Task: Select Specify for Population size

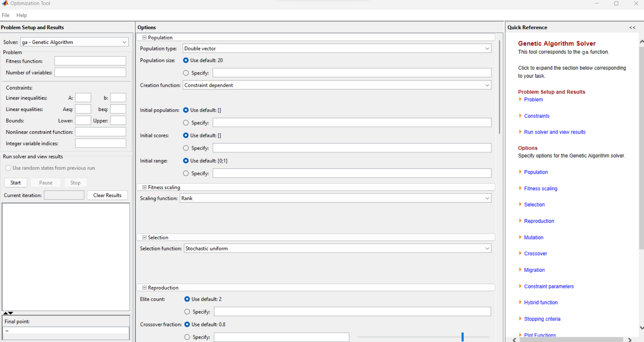Action: [186, 73]
